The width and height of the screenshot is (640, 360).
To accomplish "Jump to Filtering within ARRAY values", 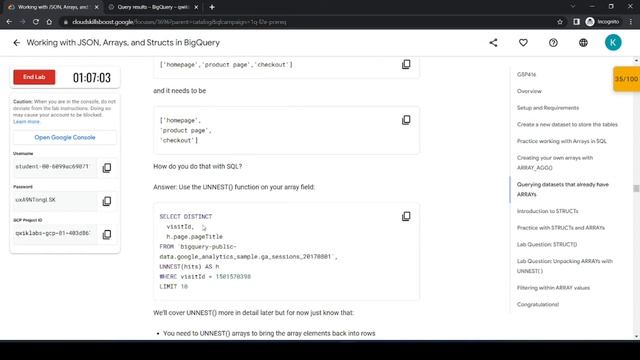I will pos(553,288).
